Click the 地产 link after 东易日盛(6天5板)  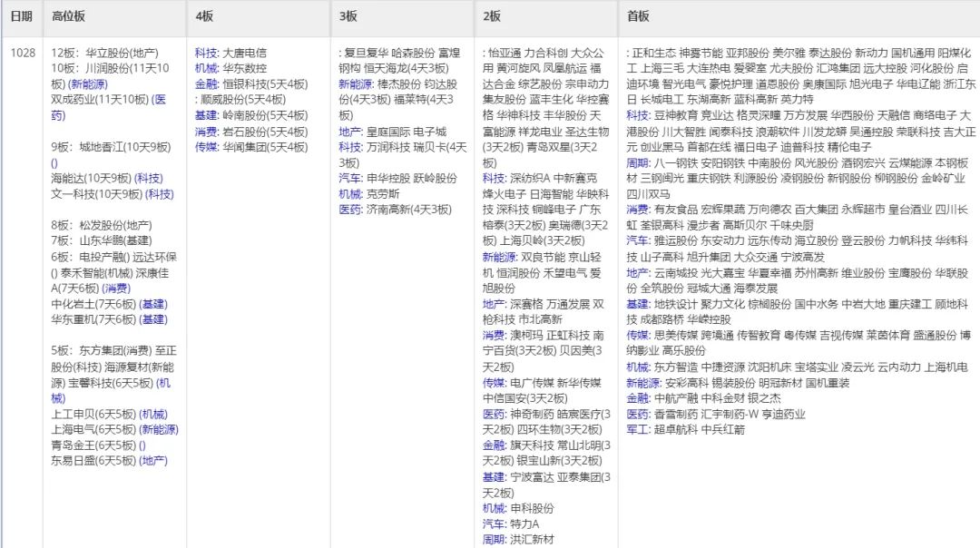153,461
